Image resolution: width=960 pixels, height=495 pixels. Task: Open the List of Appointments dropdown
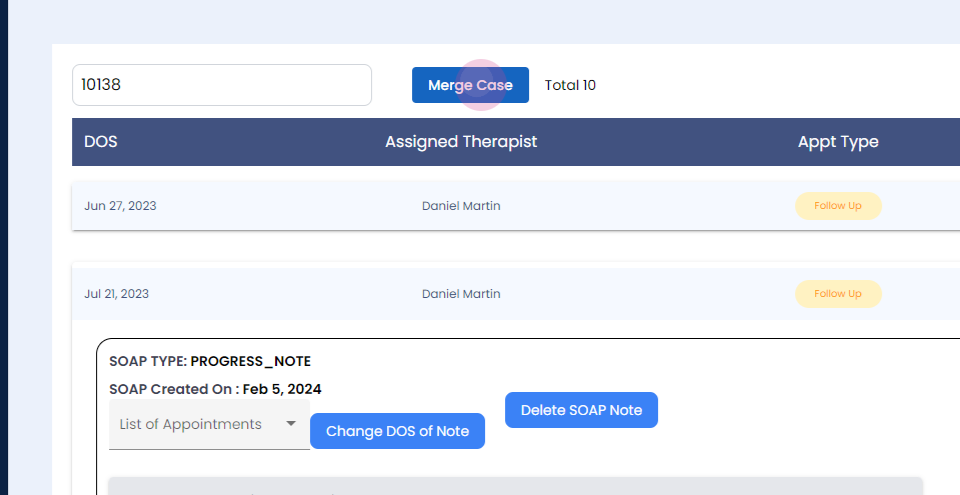198,424
